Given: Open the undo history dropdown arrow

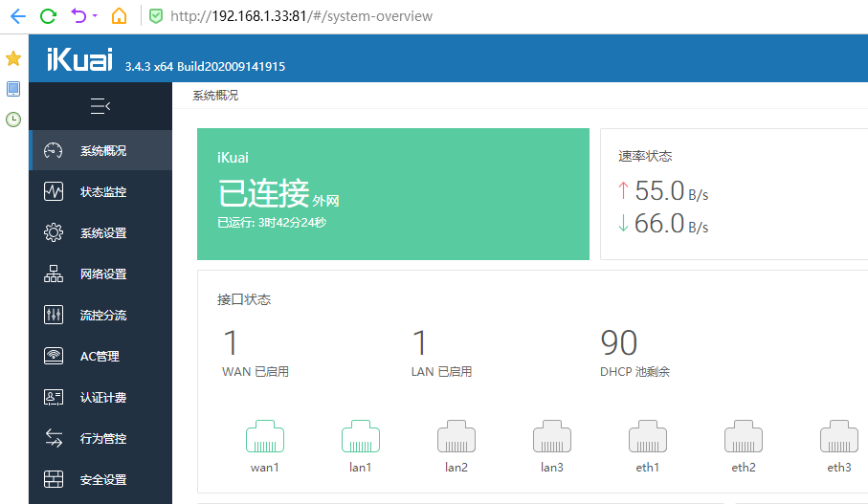Looking at the screenshot, I should pos(95,15).
